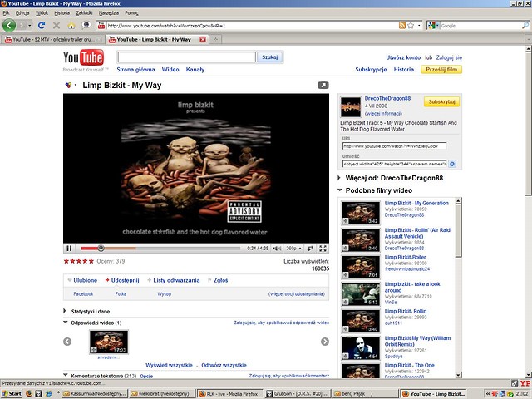This screenshot has width=532, height=399.
Task: Share video on Facebook link
Action: 83,293
